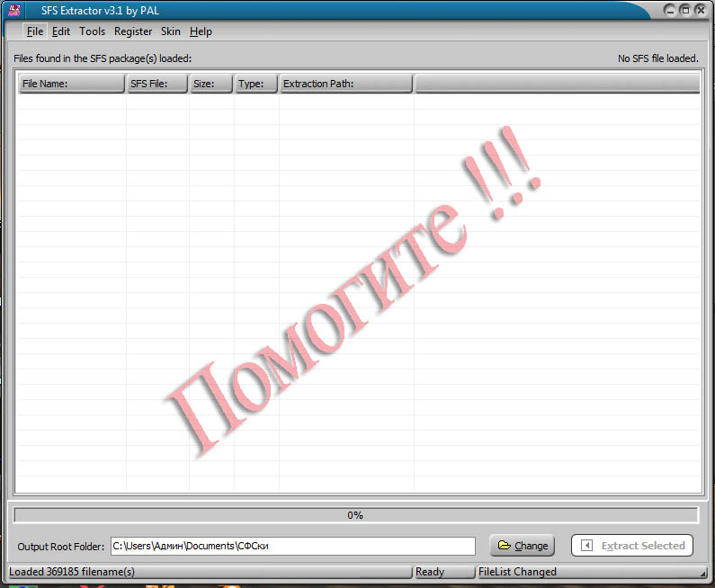The image size is (715, 588).
Task: Close the SFS Extractor window
Action: click(701, 10)
